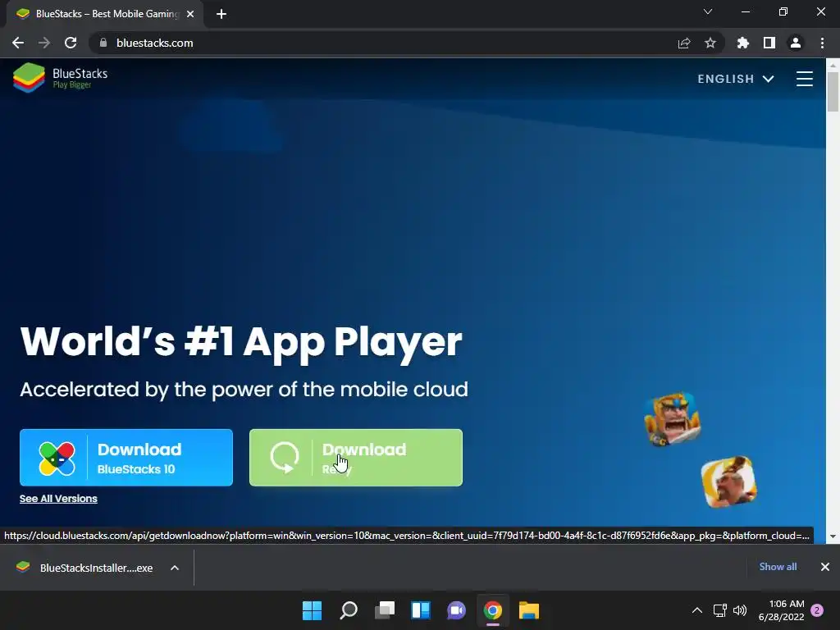Bookmark this page with the star icon
The image size is (840, 630).
(710, 43)
